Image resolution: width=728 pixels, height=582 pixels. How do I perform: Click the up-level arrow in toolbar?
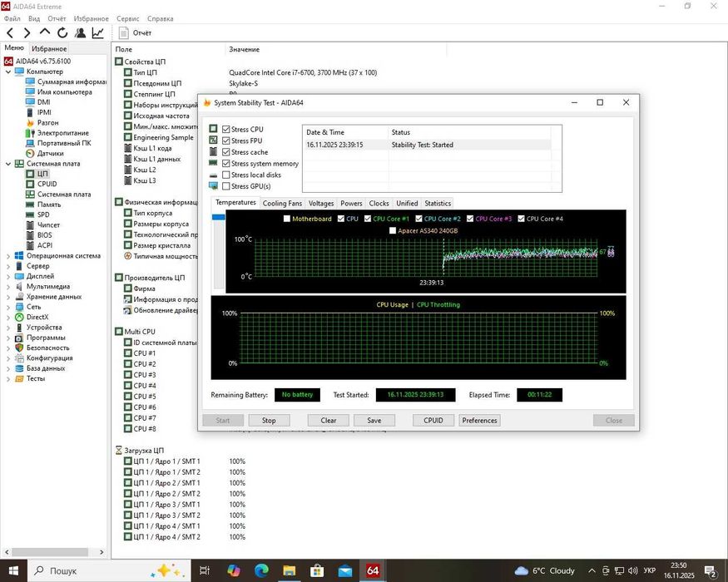(45, 32)
